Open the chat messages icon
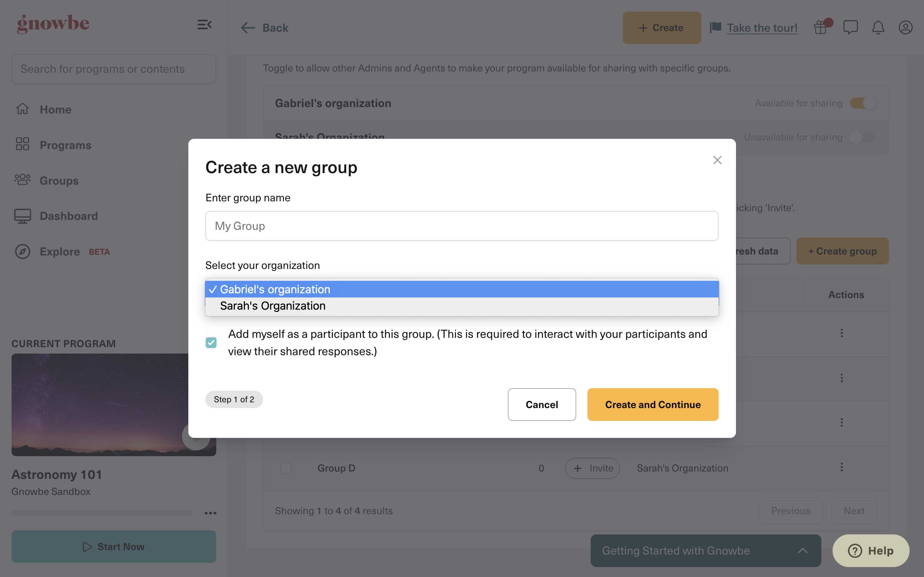 pyautogui.click(x=850, y=28)
